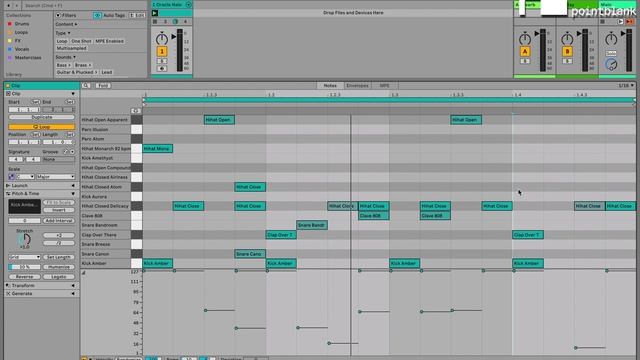640x360 pixels.
Task: Select the Snare Bandroom note in the grid
Action: pyautogui.click(x=312, y=225)
